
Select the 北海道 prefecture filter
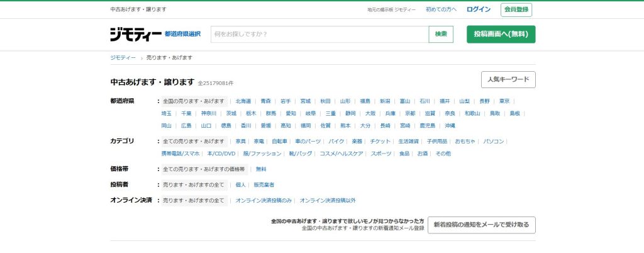coord(243,101)
